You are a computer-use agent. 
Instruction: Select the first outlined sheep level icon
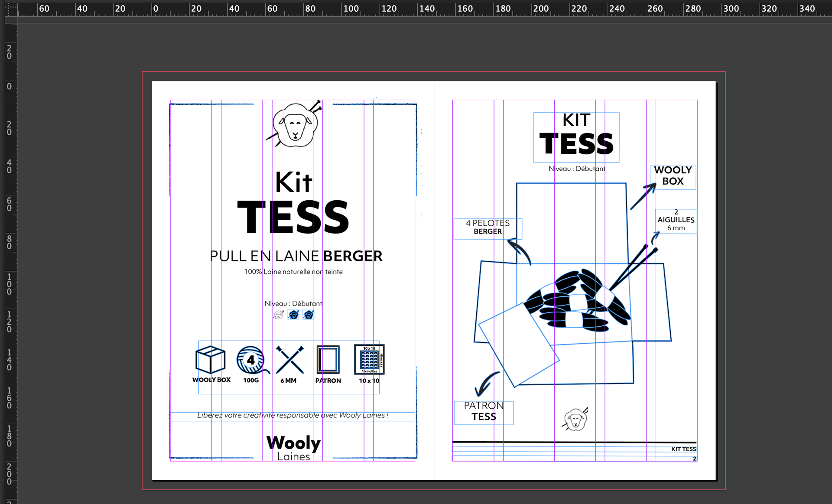tap(279, 315)
